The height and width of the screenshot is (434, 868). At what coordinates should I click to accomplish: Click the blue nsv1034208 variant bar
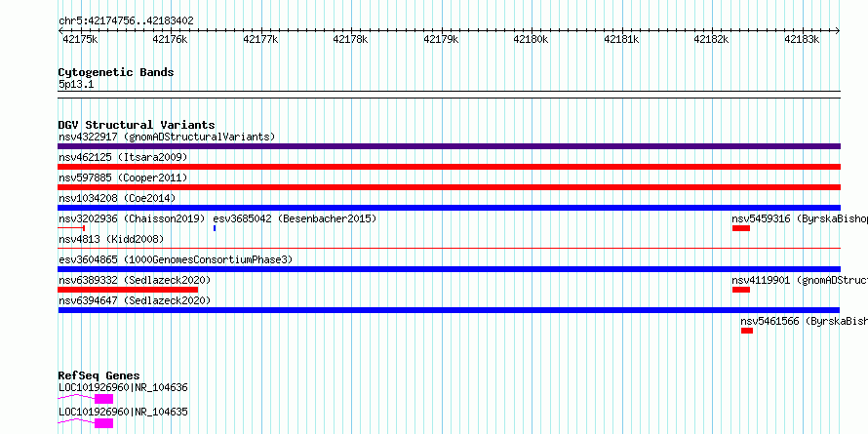(449, 208)
